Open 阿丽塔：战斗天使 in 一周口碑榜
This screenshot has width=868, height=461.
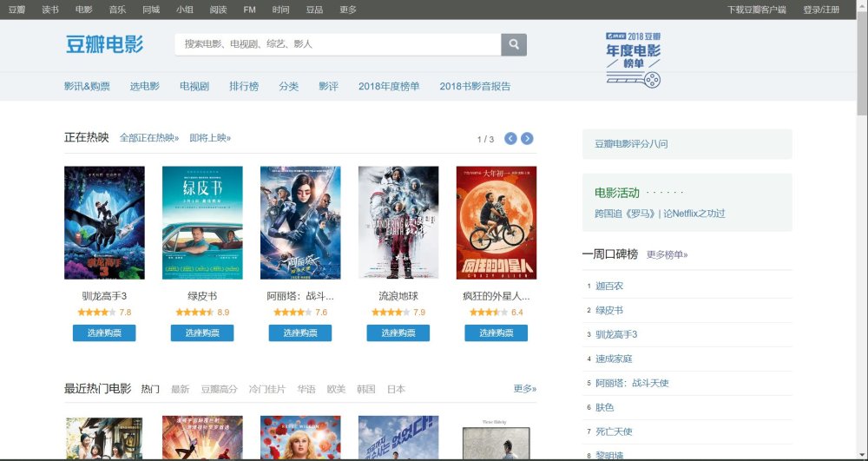[x=632, y=383]
